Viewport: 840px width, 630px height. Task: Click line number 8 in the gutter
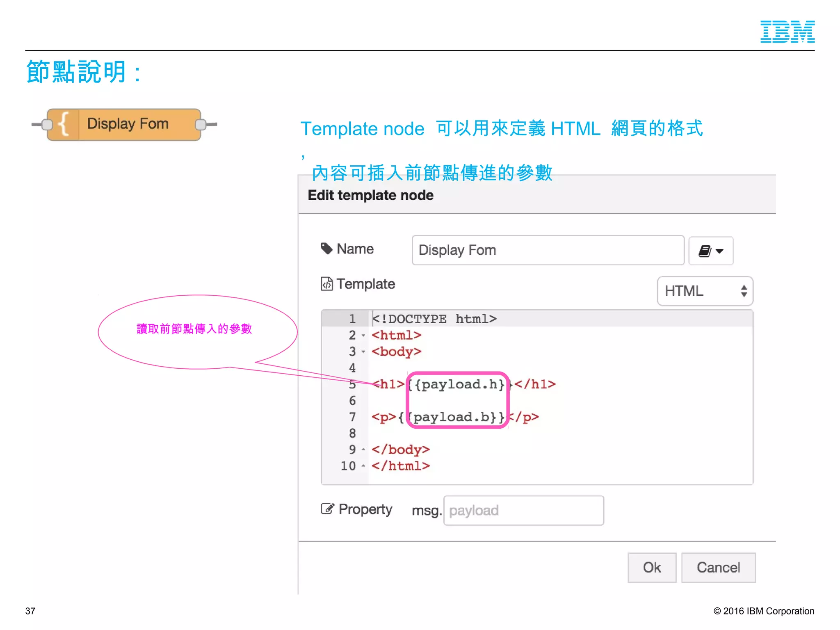(352, 433)
